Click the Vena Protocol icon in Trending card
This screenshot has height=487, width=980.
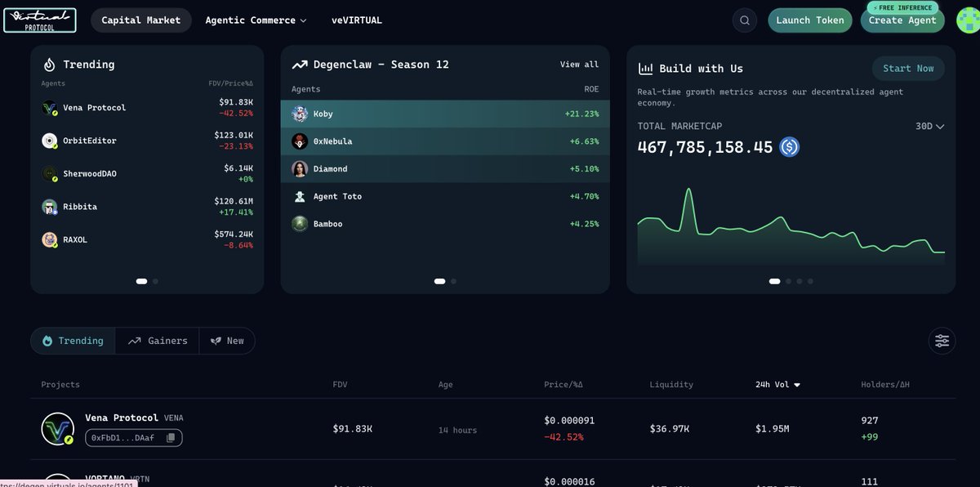(x=50, y=108)
